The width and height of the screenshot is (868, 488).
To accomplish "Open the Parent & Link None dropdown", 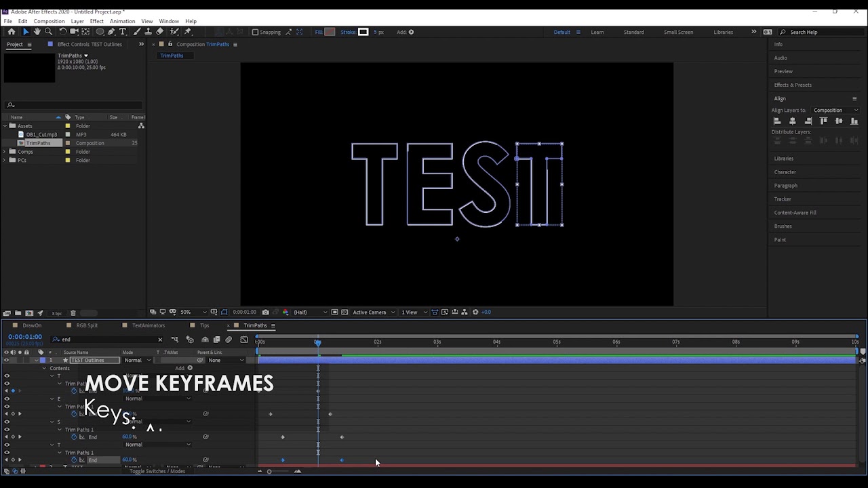I will pyautogui.click(x=226, y=361).
